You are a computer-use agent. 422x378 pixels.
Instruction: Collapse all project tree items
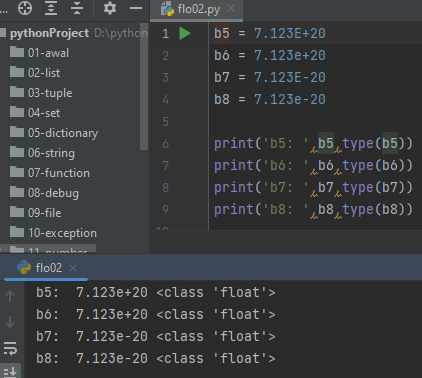click(x=77, y=8)
